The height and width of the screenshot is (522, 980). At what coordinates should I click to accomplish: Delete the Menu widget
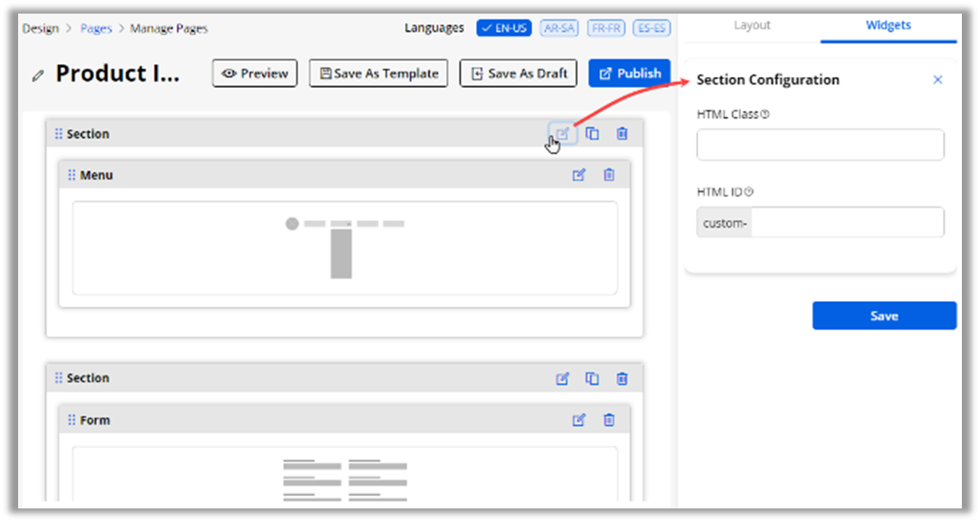[x=609, y=175]
